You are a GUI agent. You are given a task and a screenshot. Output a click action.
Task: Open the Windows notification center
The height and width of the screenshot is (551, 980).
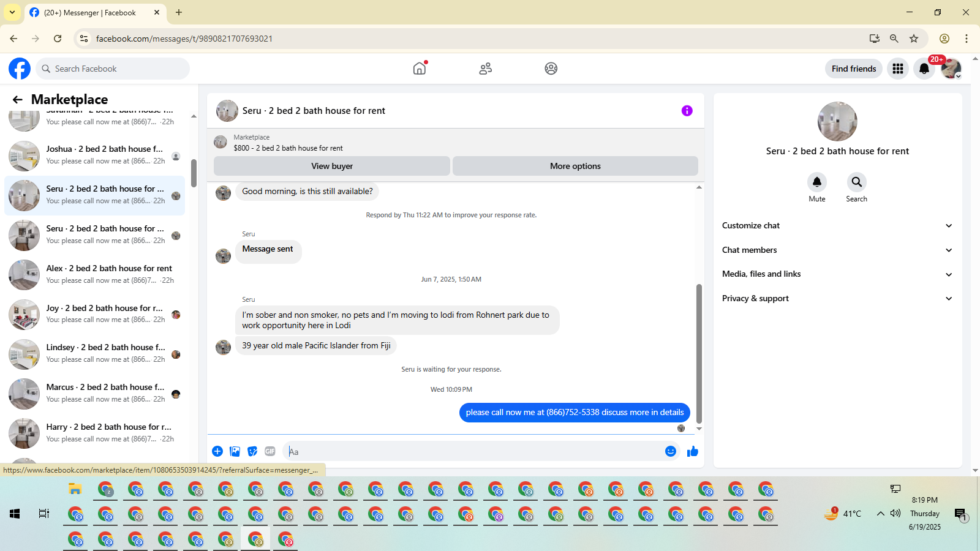coord(960,514)
